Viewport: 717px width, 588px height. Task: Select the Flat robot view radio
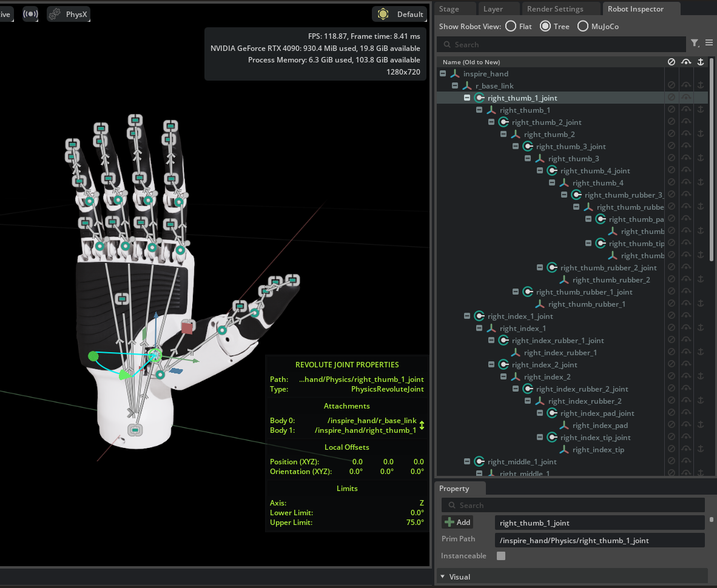510,26
